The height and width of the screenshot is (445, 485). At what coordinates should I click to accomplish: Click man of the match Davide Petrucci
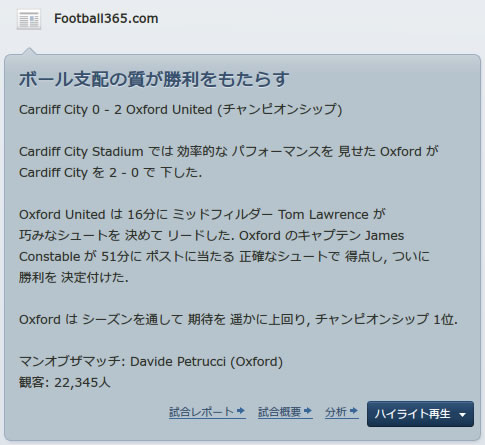(178, 361)
